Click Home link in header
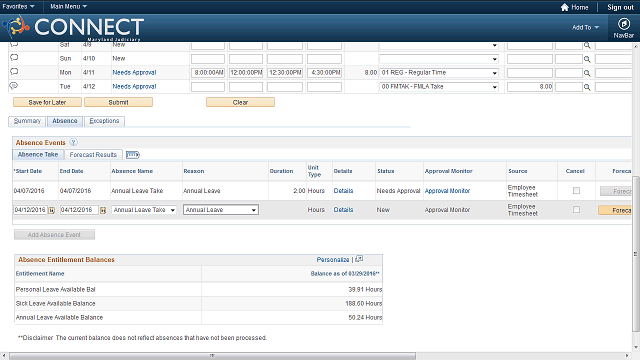This screenshot has width=640, height=360. point(580,7)
